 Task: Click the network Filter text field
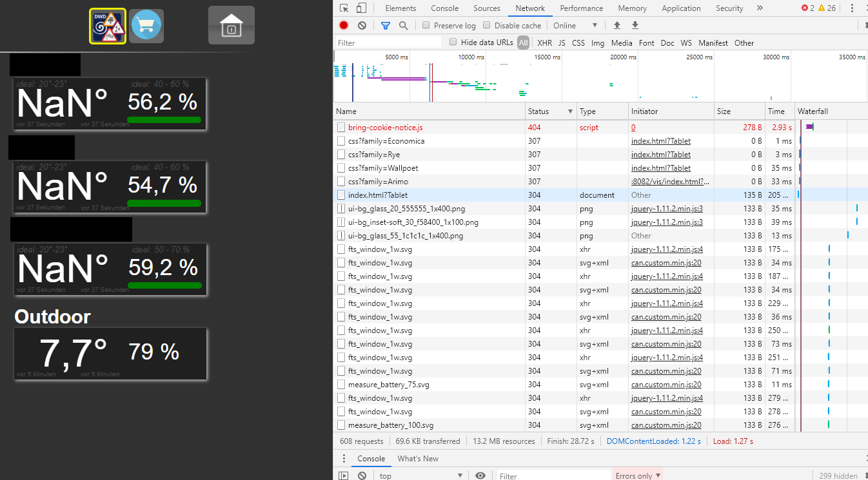pyautogui.click(x=388, y=43)
